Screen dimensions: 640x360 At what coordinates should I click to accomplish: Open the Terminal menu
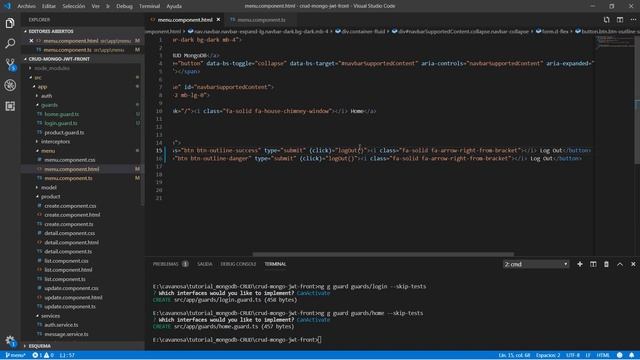pos(149,6)
